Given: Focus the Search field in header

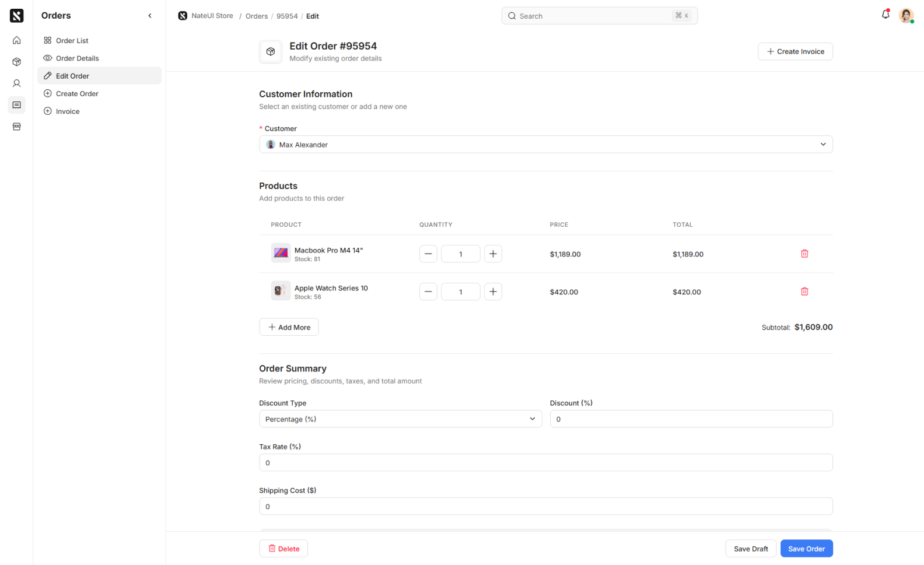Looking at the screenshot, I should coord(600,16).
